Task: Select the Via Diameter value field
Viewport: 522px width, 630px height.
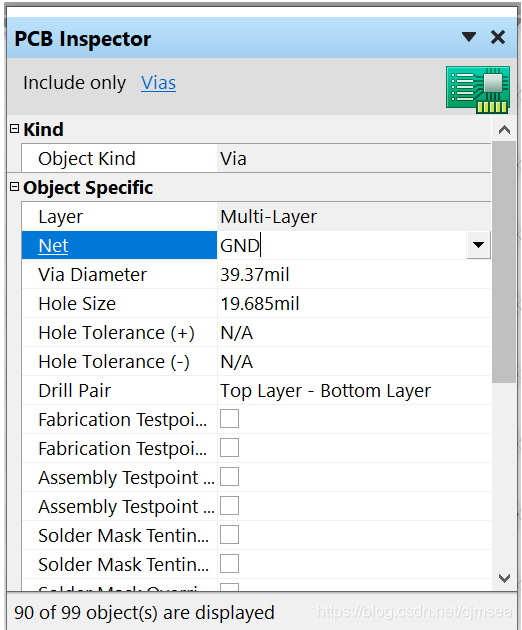Action: 354,274
